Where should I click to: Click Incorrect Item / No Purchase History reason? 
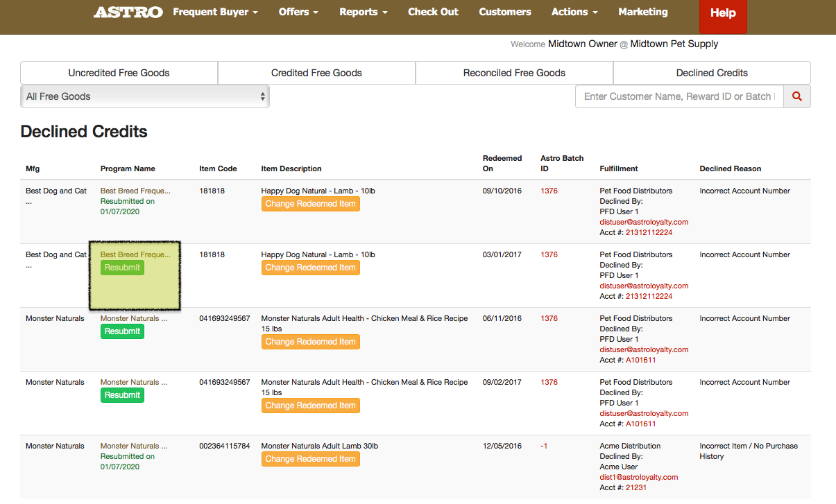749,451
